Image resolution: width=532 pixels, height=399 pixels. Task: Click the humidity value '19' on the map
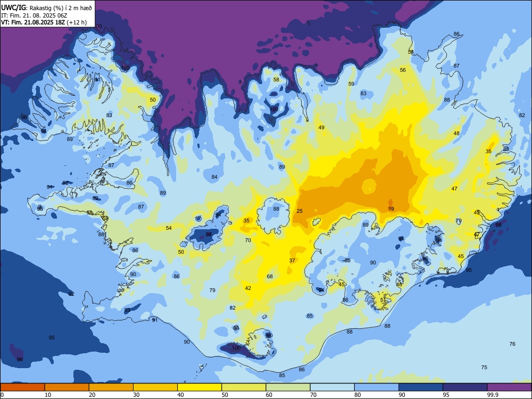[x=391, y=209]
